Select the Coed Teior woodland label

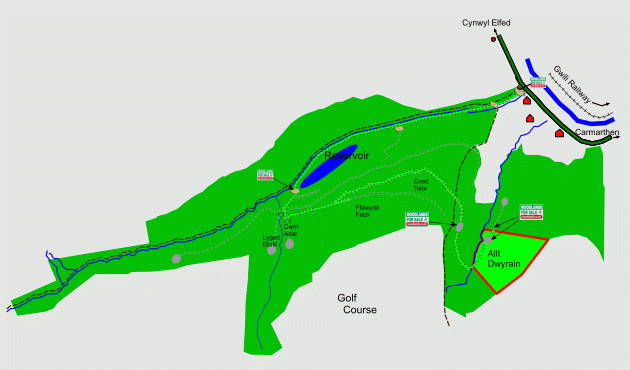(421, 185)
